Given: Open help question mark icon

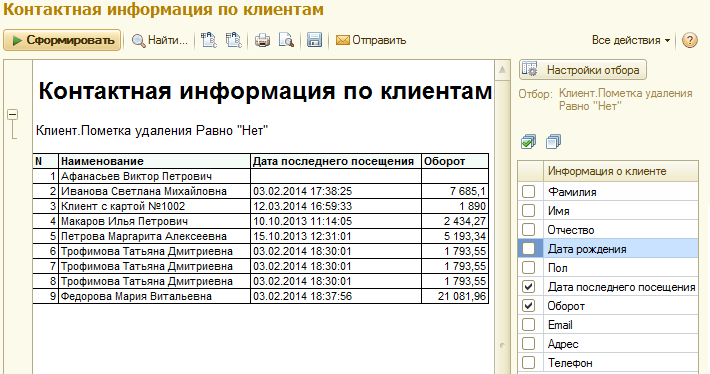Looking at the screenshot, I should pyautogui.click(x=689, y=40).
